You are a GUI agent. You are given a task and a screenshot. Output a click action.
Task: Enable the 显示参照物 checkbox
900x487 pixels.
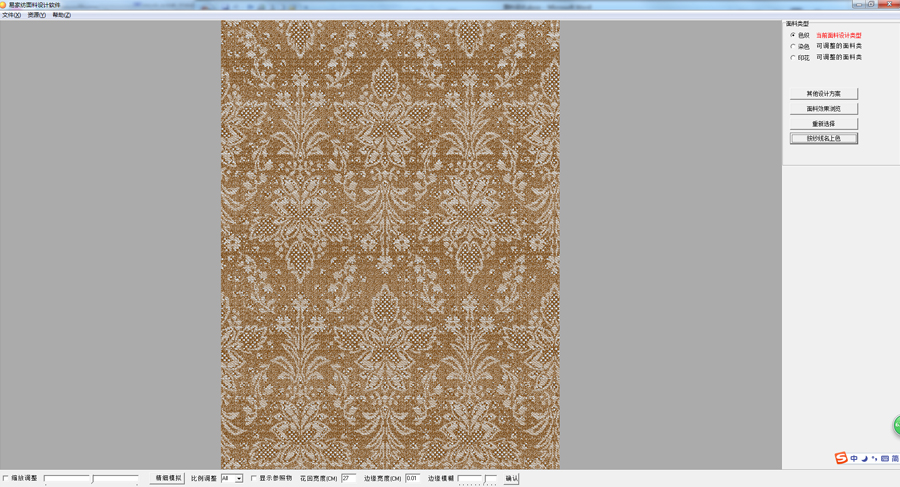tap(253, 478)
